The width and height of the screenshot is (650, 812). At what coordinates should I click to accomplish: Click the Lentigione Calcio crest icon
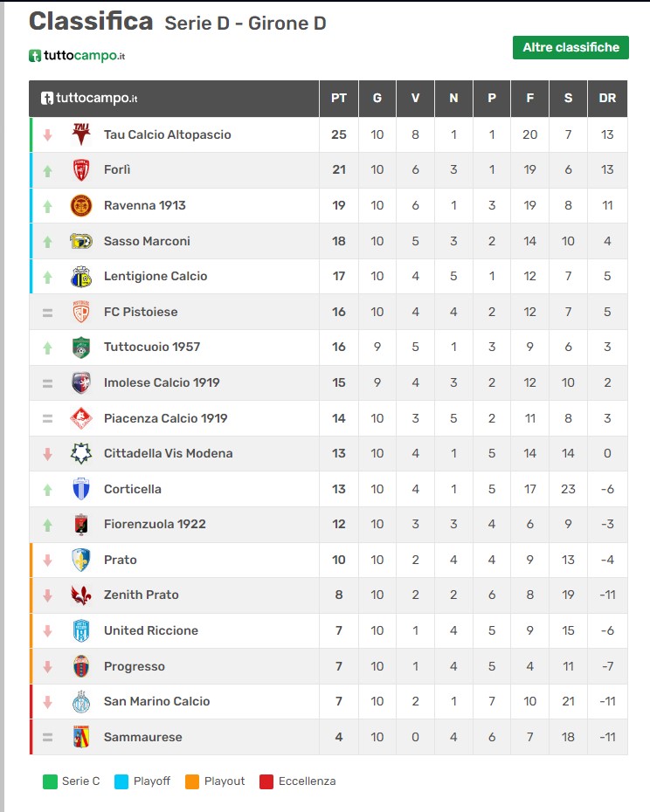pos(81,277)
